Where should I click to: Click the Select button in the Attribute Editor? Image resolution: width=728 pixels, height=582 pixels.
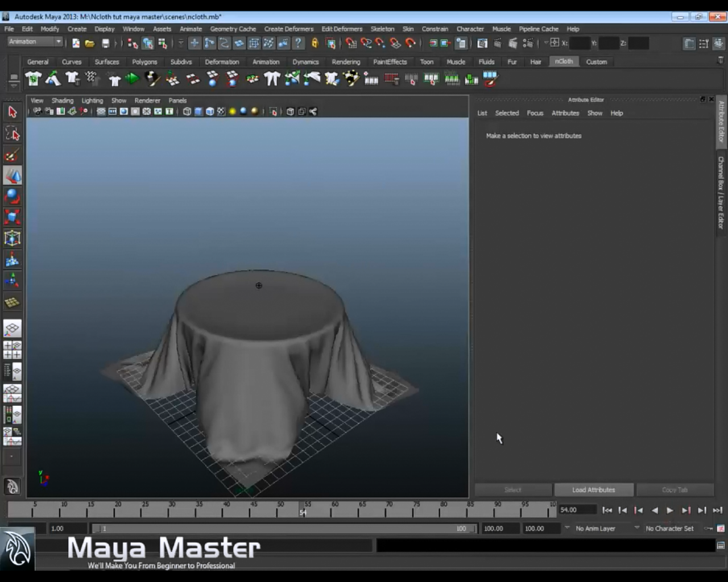pyautogui.click(x=512, y=489)
